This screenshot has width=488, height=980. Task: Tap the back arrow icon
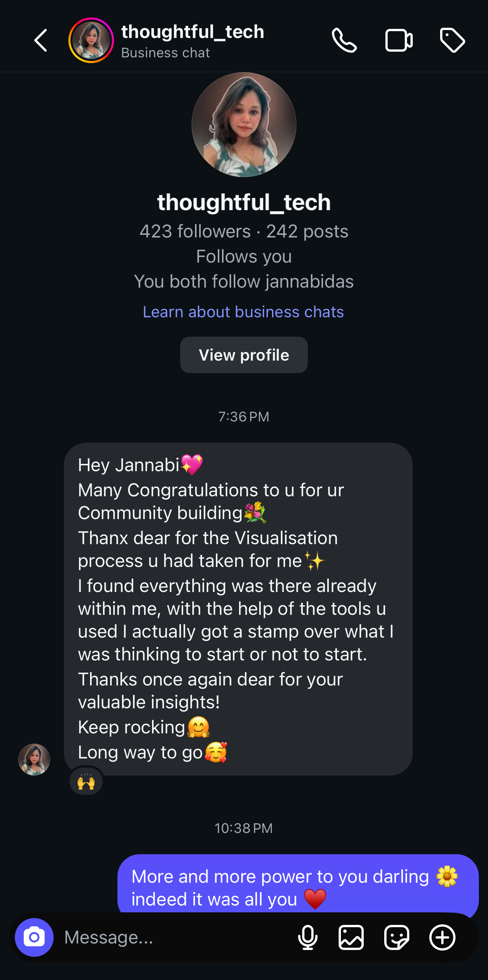pyautogui.click(x=41, y=40)
